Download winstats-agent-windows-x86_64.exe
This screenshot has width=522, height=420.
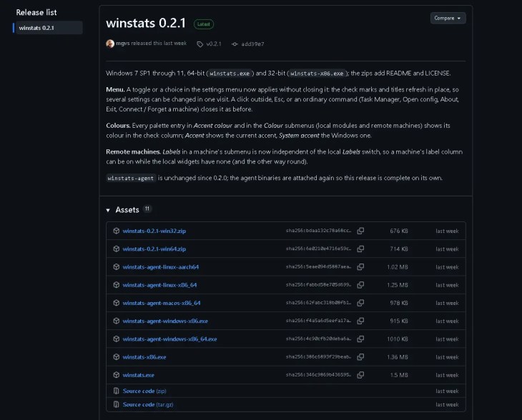[169, 339]
